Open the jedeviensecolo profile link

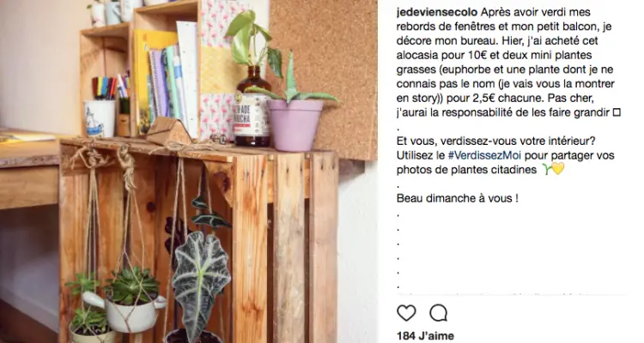coord(437,12)
